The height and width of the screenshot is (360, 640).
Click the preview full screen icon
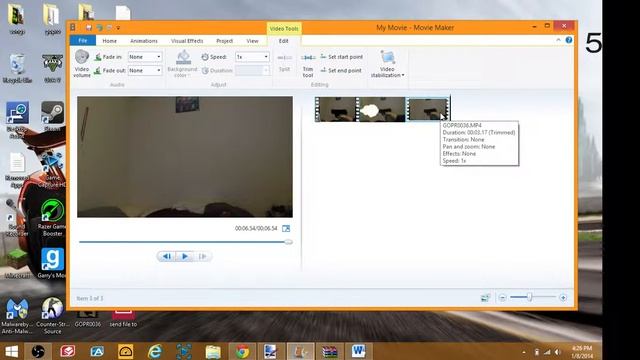pyautogui.click(x=286, y=229)
